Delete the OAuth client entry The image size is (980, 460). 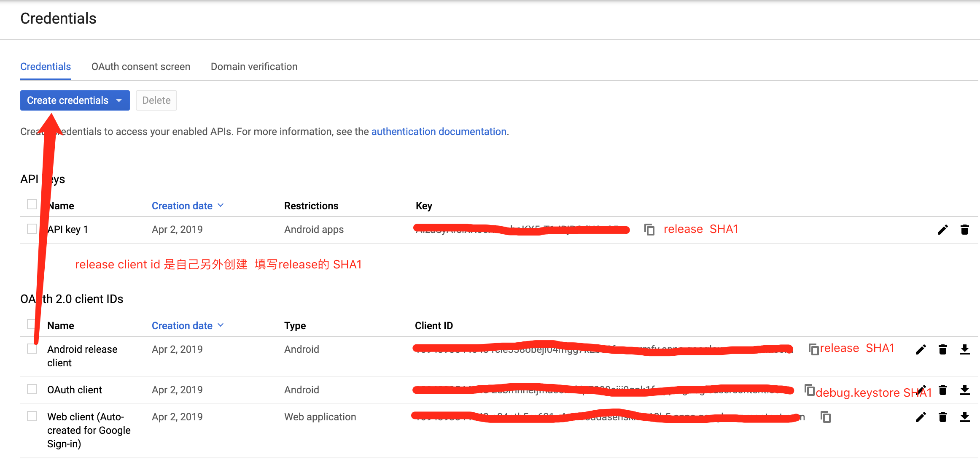pyautogui.click(x=943, y=390)
